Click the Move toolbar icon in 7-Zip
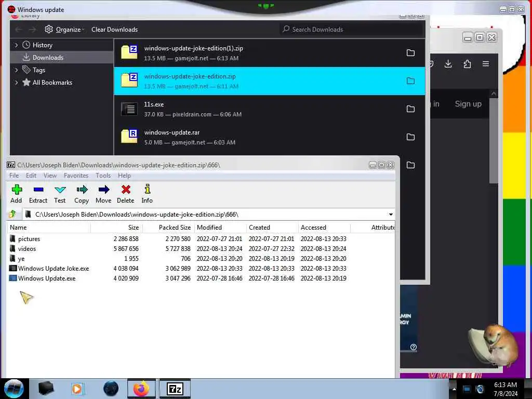This screenshot has height=399, width=532. coord(103,194)
